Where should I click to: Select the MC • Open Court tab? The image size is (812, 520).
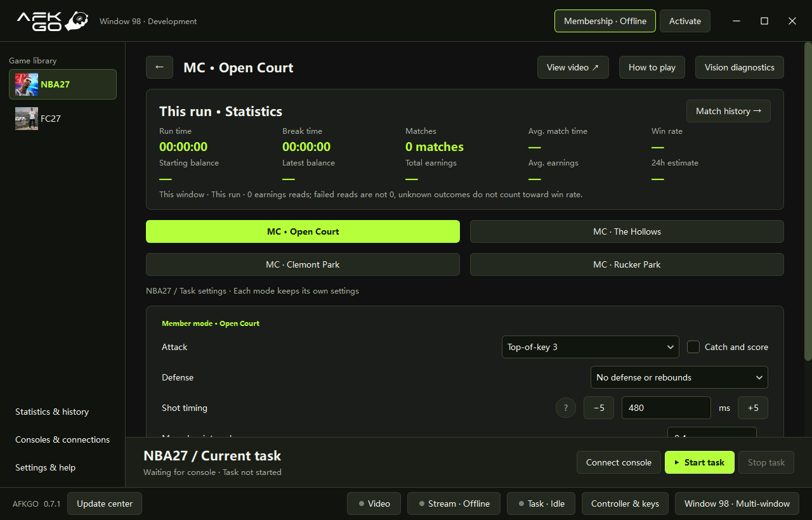303,231
